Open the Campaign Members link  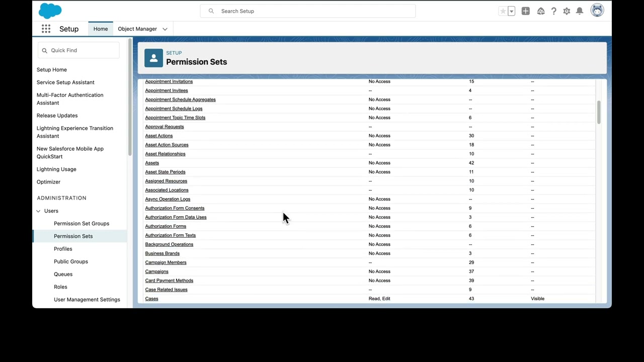(166, 262)
